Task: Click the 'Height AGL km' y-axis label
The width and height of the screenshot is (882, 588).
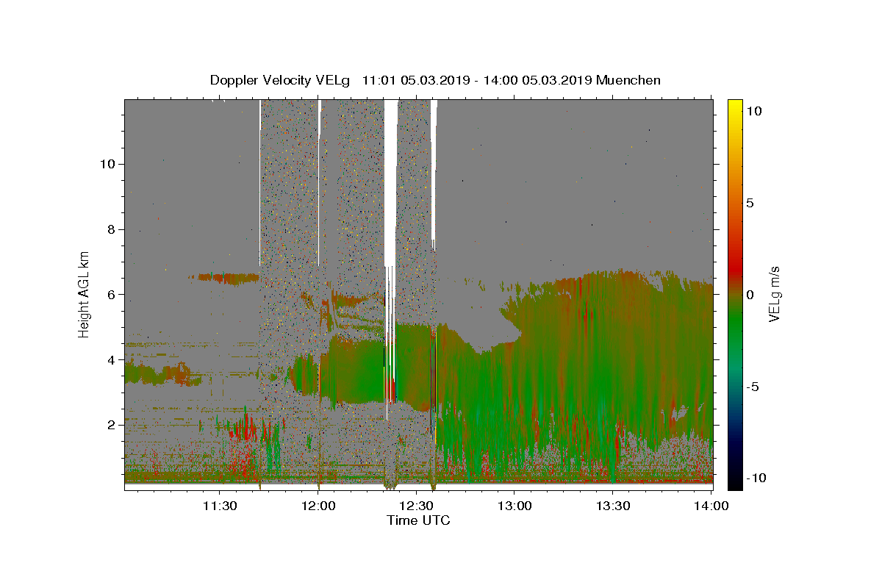Action: [85, 294]
